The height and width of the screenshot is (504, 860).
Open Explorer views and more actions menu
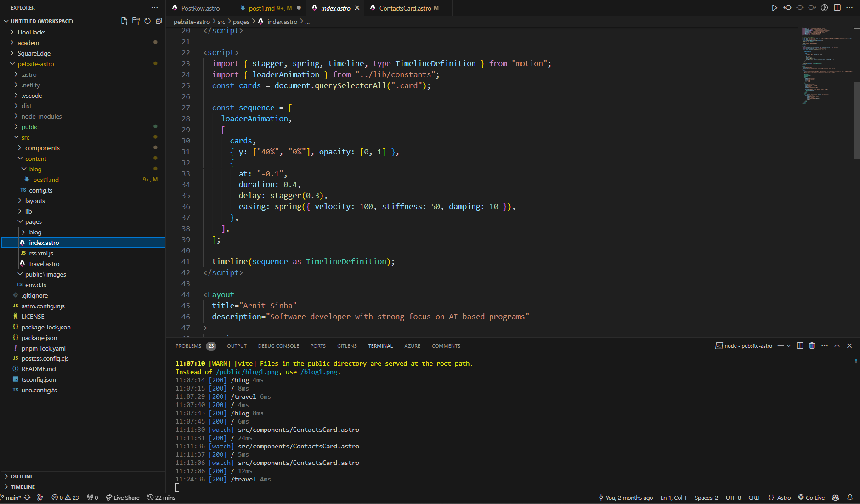pos(155,8)
